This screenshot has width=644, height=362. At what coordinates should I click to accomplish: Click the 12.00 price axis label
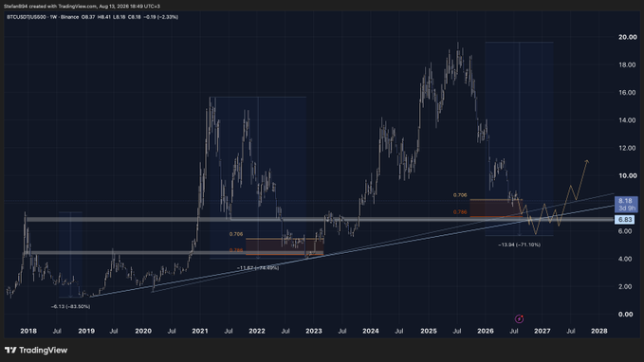pos(627,148)
